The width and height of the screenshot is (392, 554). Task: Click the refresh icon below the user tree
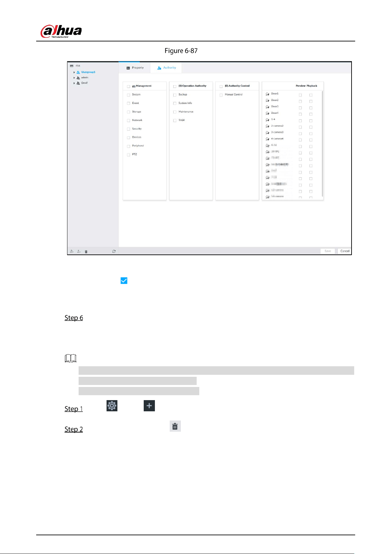tap(114, 251)
